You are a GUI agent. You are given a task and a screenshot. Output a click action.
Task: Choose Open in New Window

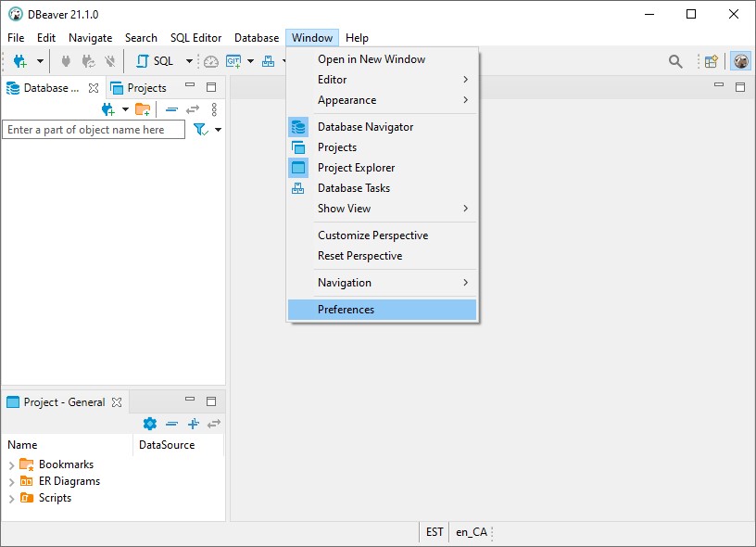click(382, 59)
